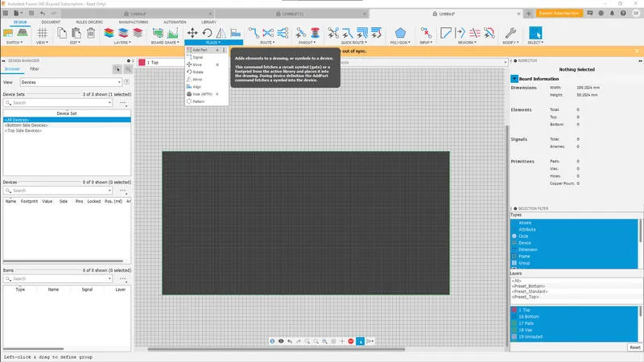Open the View Devices dropdown

pyautogui.click(x=71, y=82)
